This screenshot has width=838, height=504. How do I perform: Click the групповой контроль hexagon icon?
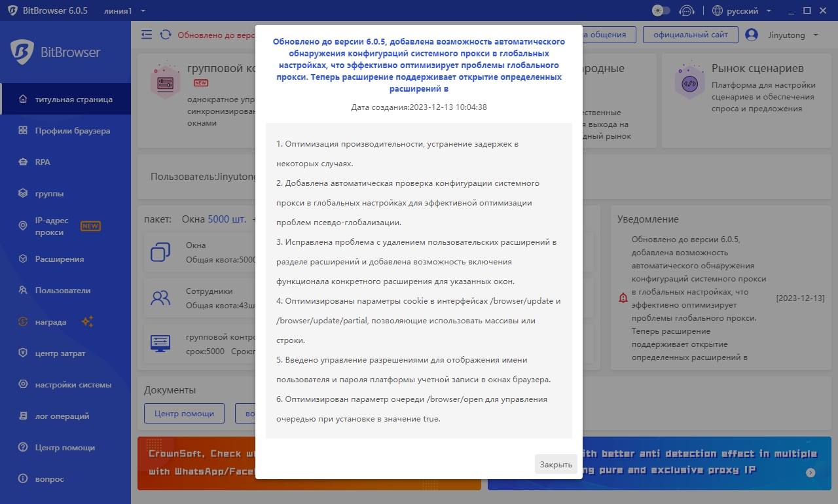point(165,81)
